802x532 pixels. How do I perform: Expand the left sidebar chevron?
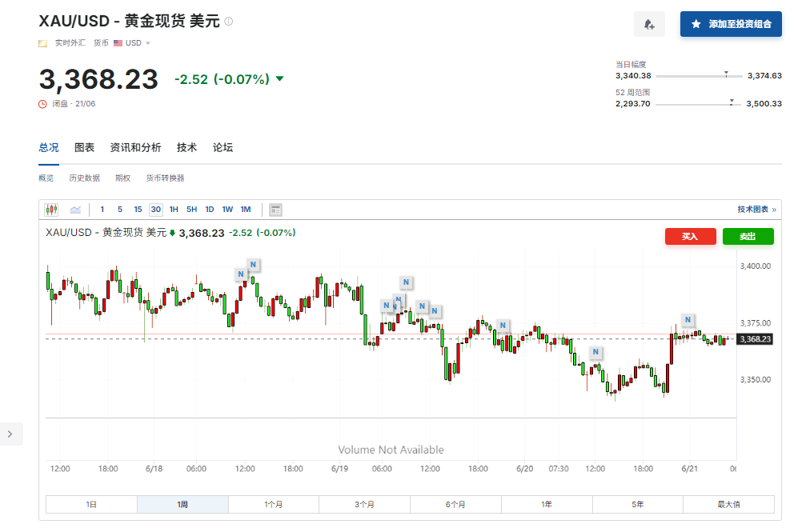click(11, 433)
